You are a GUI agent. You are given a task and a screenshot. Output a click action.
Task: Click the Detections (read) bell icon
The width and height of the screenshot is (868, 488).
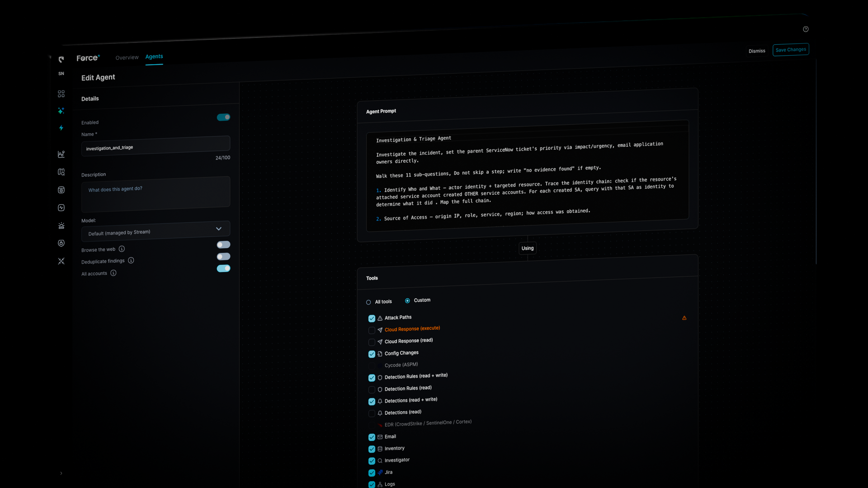[380, 413]
